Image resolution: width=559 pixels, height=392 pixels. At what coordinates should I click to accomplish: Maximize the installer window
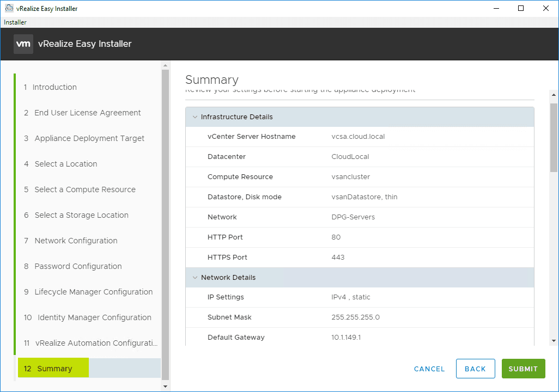click(x=520, y=8)
